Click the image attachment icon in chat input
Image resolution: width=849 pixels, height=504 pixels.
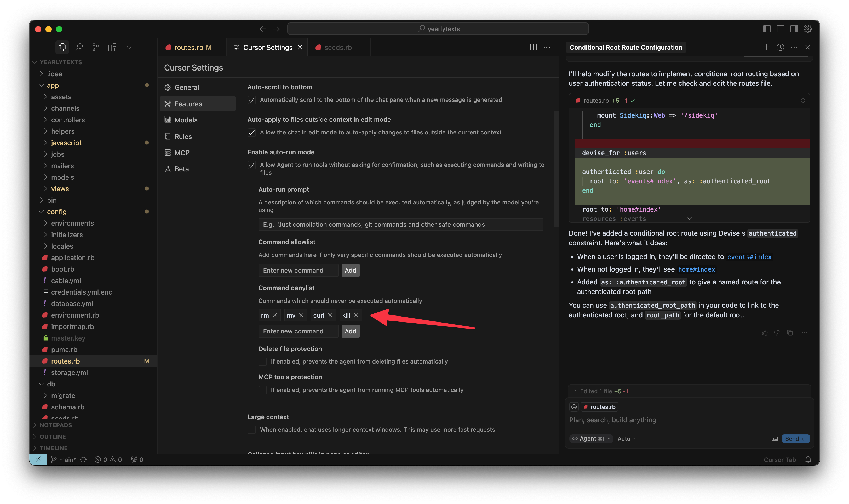click(x=775, y=439)
